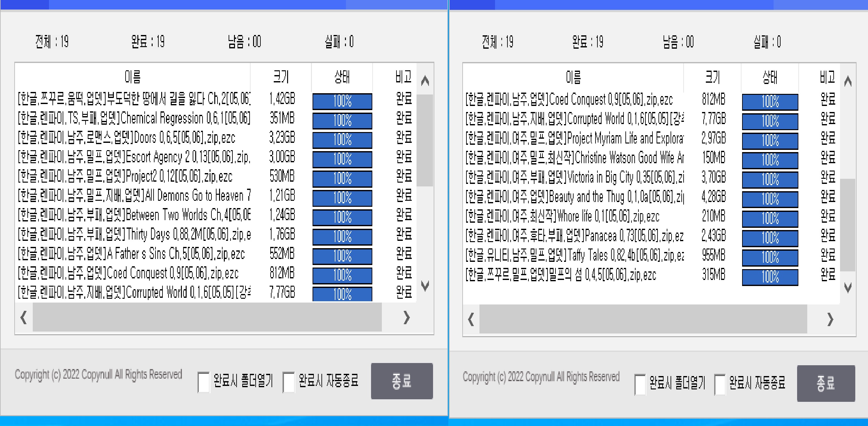
Task: Click scroll down arrow in right list
Action: click(x=848, y=288)
